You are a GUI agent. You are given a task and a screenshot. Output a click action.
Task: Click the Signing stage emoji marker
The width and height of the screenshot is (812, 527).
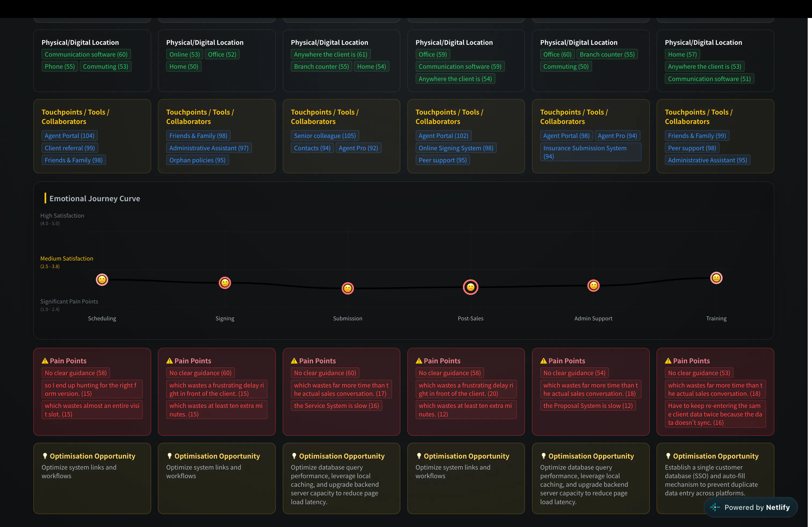225,283
